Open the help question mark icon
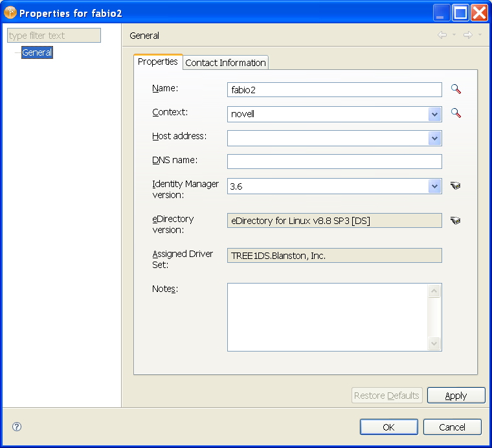The height and width of the screenshot is (448, 492). 17,427
